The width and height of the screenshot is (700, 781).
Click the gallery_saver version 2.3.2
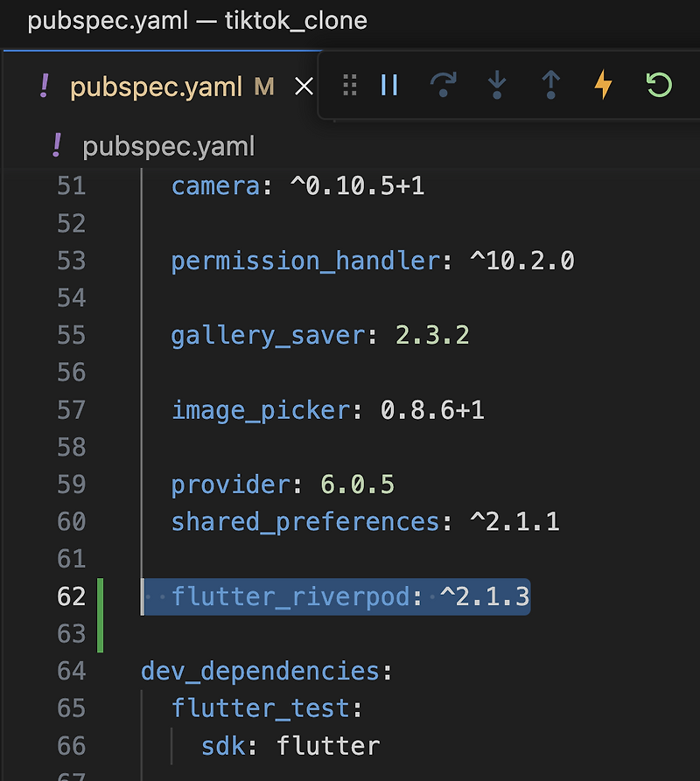coord(432,335)
